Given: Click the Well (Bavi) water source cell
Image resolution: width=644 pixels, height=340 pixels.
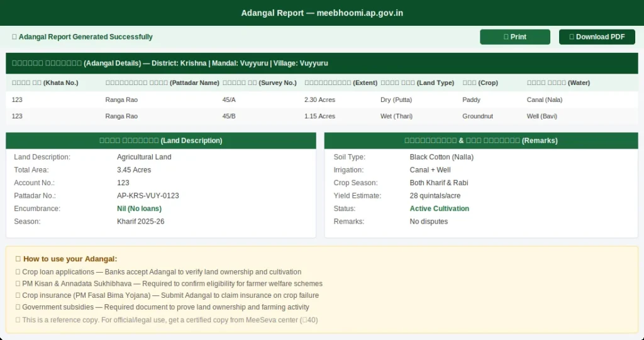Looking at the screenshot, I should tap(542, 116).
